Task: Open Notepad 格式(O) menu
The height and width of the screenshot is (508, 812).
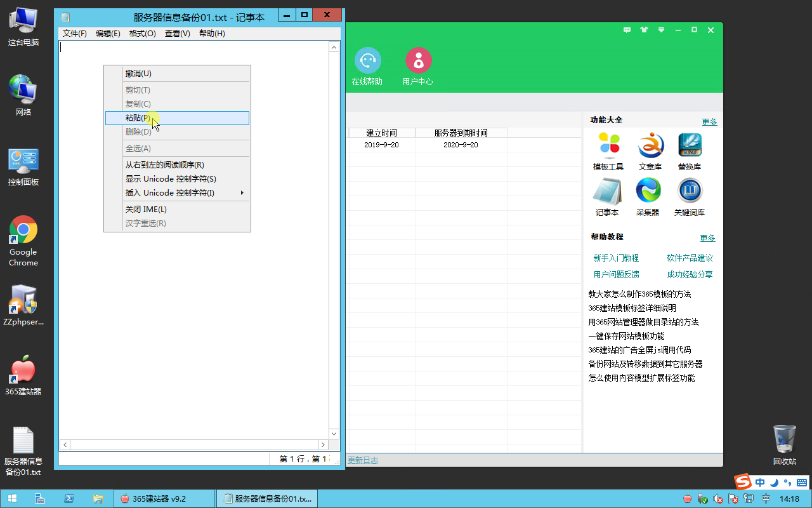Action: pos(143,34)
